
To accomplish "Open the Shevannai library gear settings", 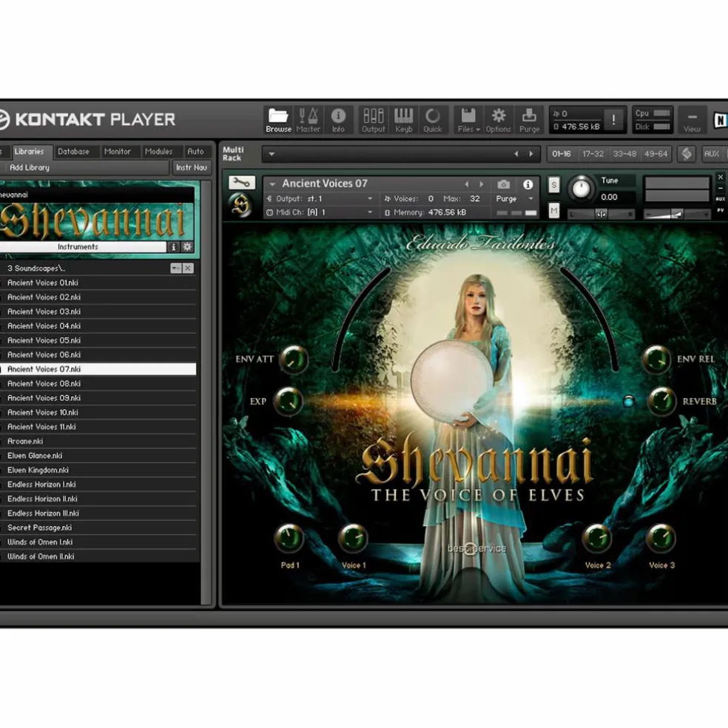I will (188, 247).
